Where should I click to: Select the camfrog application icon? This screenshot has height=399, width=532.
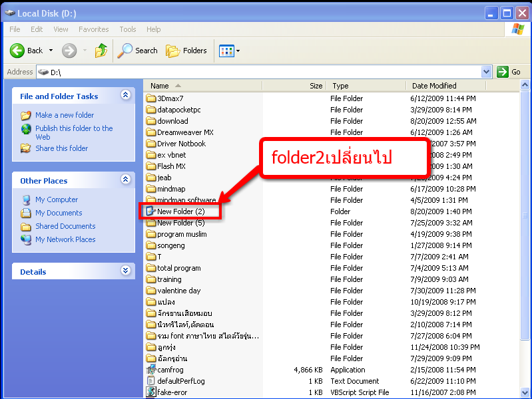coord(150,370)
